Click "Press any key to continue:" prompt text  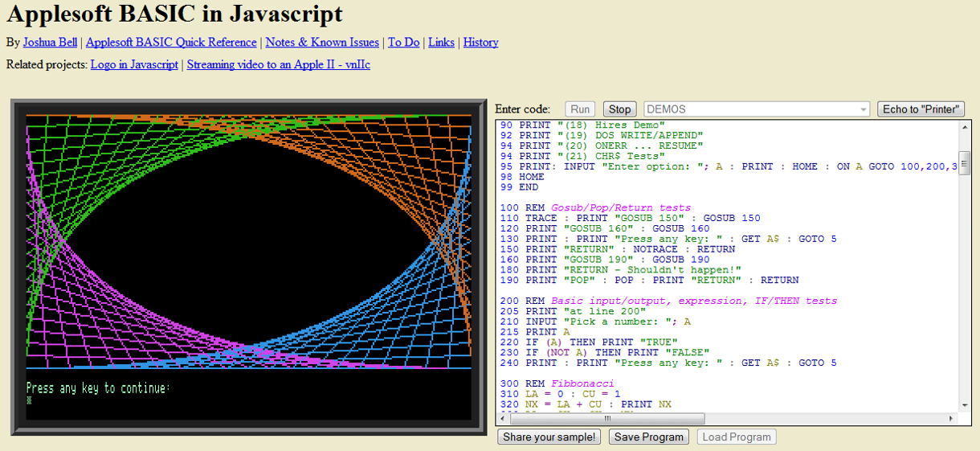[98, 388]
